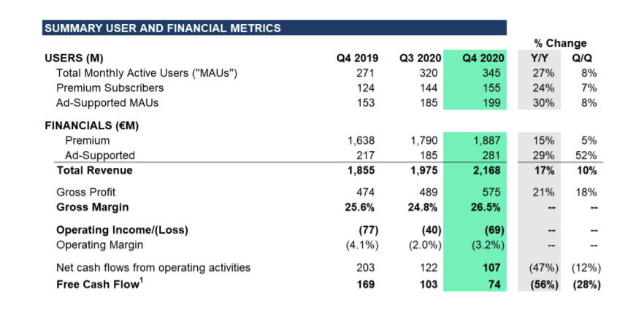
Task: Click the Q4 2020 Operating Margin value (3.2%)
Action: (485, 244)
